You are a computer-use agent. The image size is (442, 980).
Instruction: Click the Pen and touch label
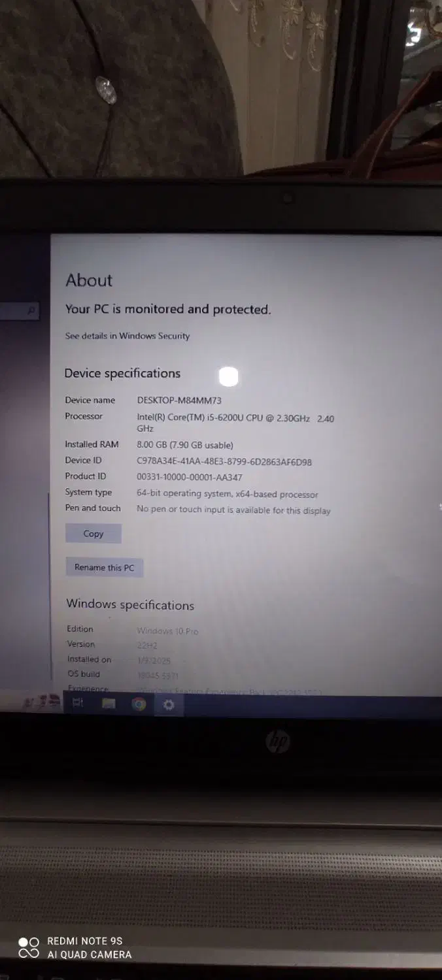(x=93, y=508)
